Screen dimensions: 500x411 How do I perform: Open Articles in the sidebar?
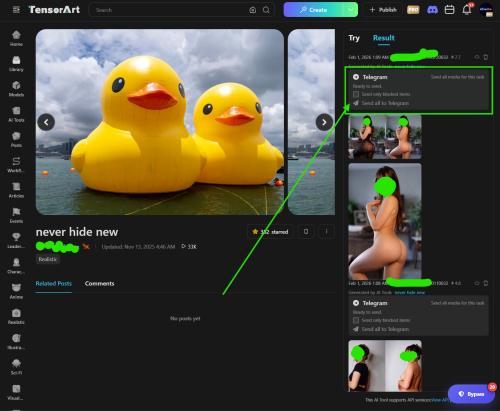tap(16, 190)
